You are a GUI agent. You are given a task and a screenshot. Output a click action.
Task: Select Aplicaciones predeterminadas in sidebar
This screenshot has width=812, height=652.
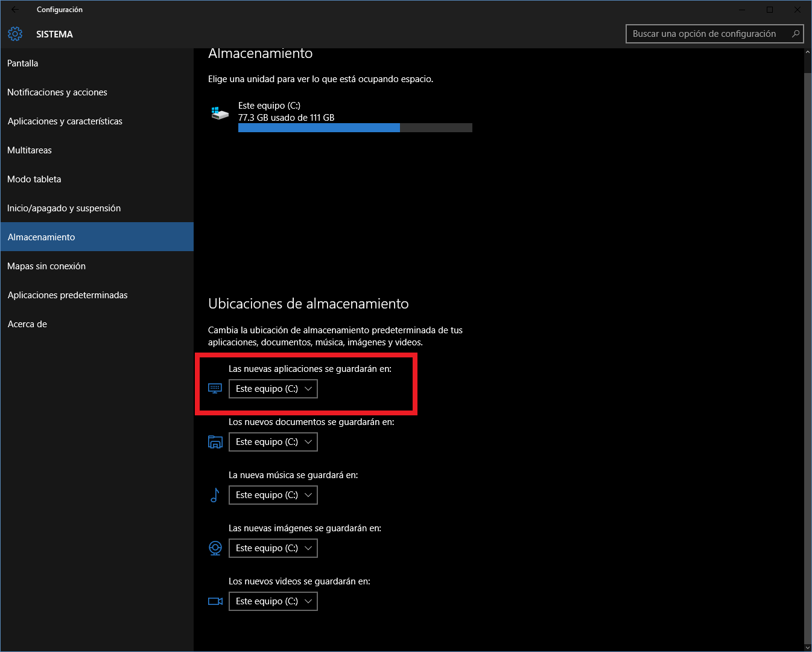(68, 295)
